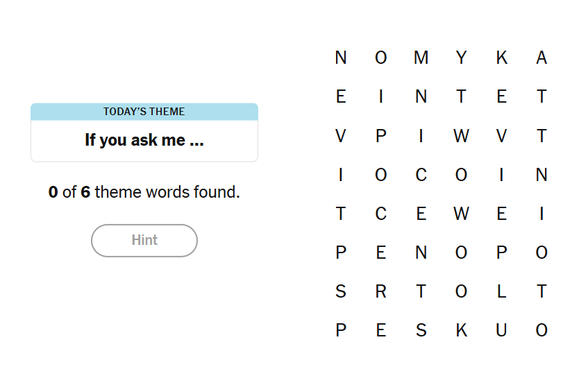Pick the C between two O letters

pos(421,175)
